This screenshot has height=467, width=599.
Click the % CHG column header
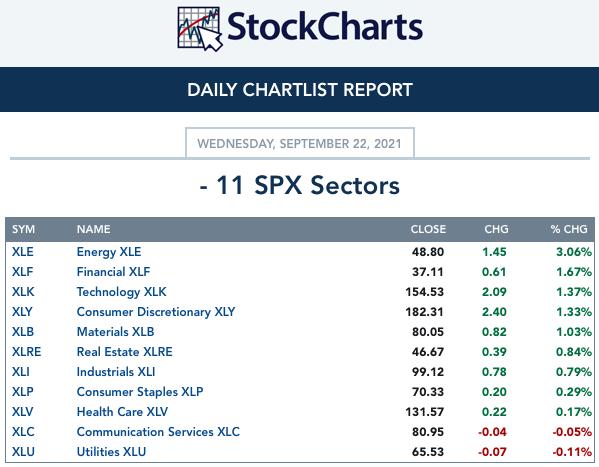click(569, 229)
